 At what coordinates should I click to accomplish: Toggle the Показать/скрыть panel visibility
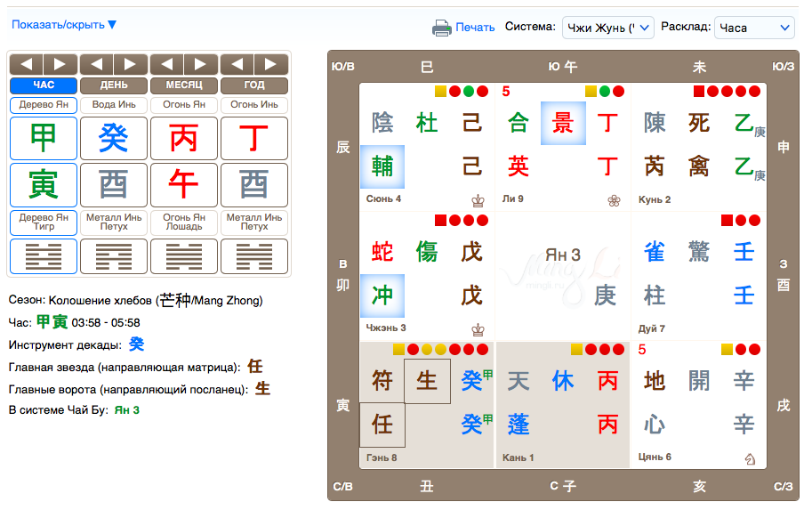pyautogui.click(x=64, y=25)
